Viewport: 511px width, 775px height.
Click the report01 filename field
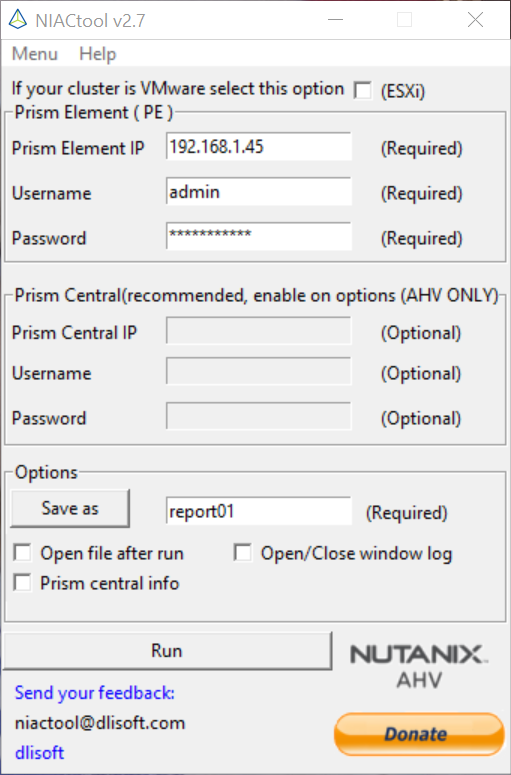click(x=258, y=511)
